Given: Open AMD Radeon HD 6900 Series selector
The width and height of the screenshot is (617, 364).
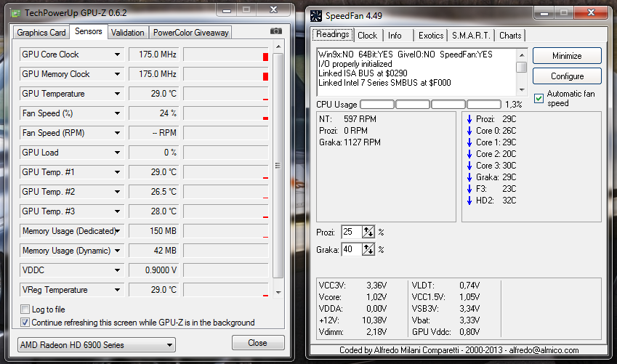Looking at the screenshot, I should tap(97, 345).
